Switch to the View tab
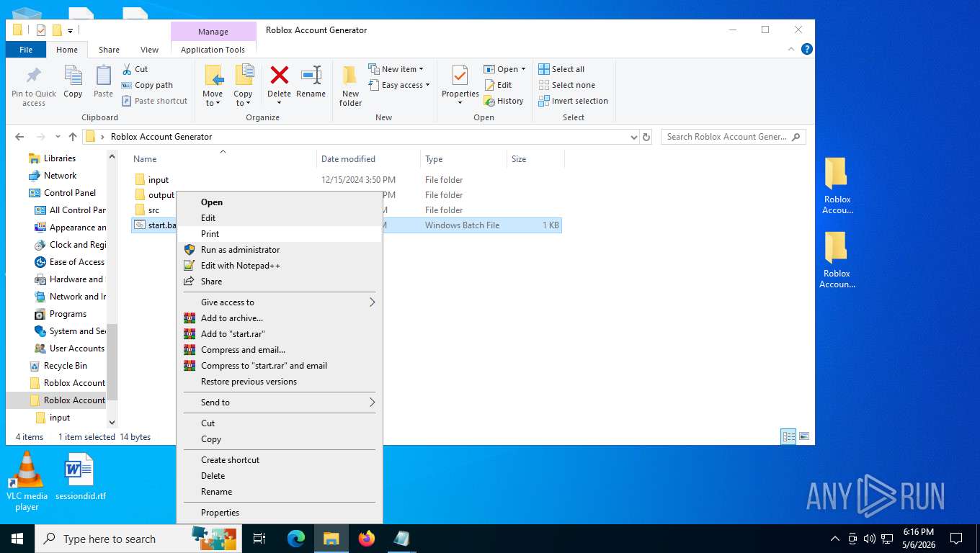The height and width of the screenshot is (553, 980). click(149, 50)
